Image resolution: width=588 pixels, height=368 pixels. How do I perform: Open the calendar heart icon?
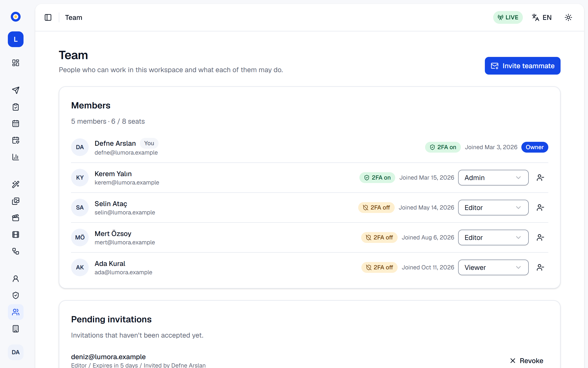click(16, 140)
